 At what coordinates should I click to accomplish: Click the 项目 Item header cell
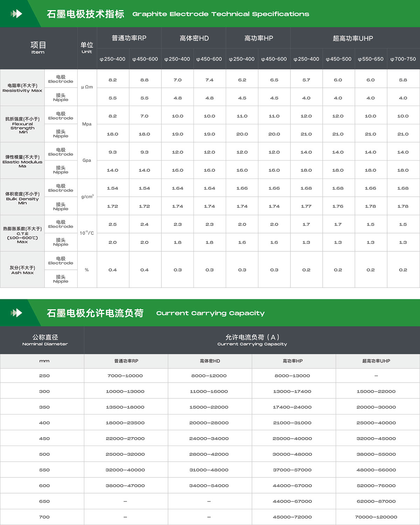(x=38, y=48)
